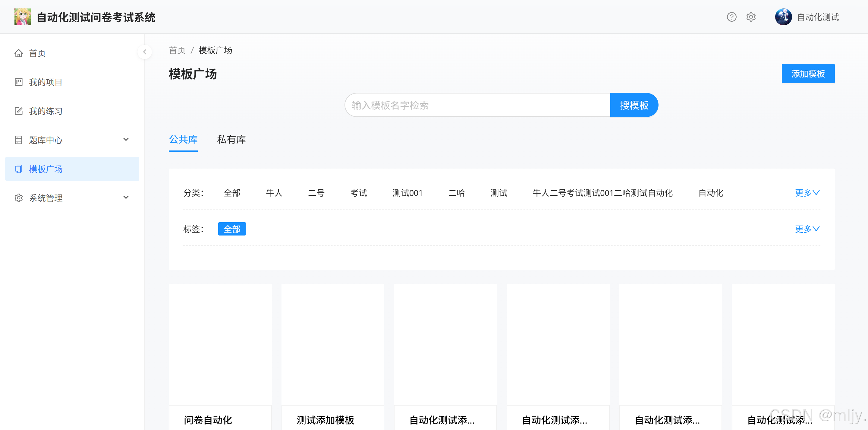This screenshot has width=868, height=430.
Task: Expand the 题库中心 menu
Action: tap(126, 140)
